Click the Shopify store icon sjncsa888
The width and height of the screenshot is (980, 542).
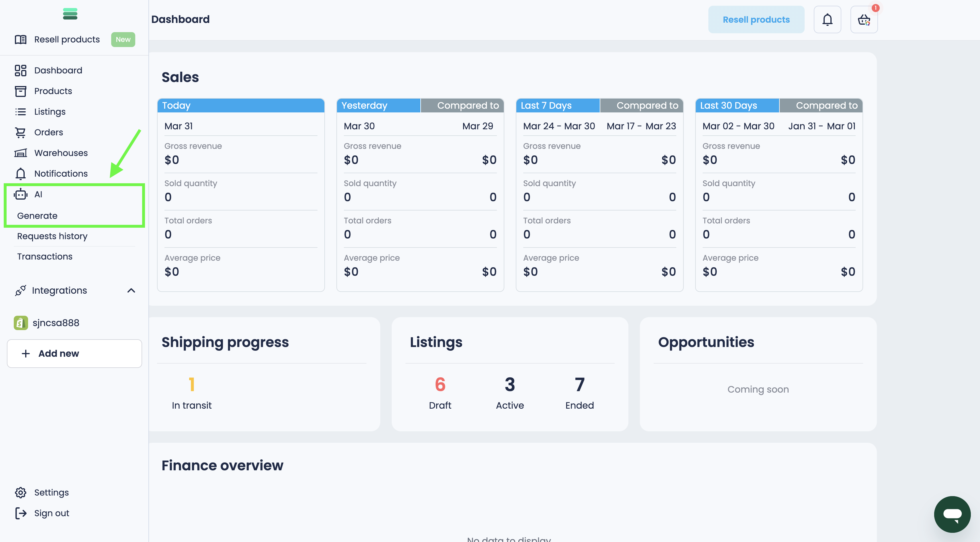coord(21,323)
